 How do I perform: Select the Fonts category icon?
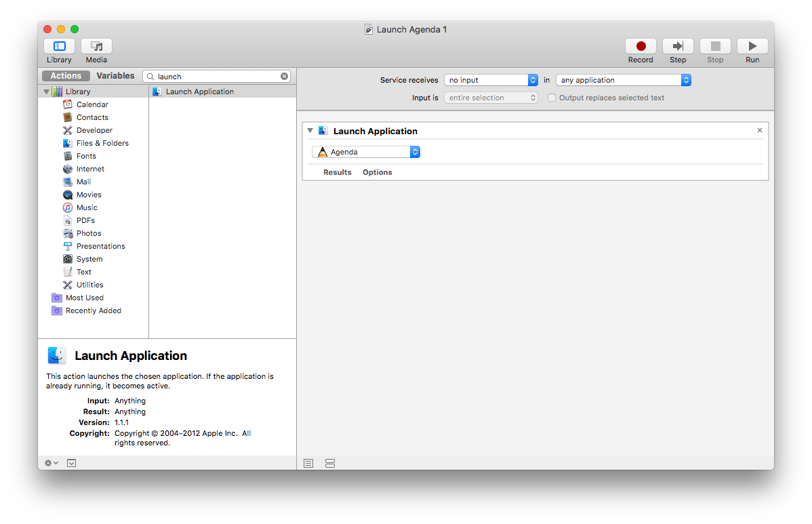point(67,156)
